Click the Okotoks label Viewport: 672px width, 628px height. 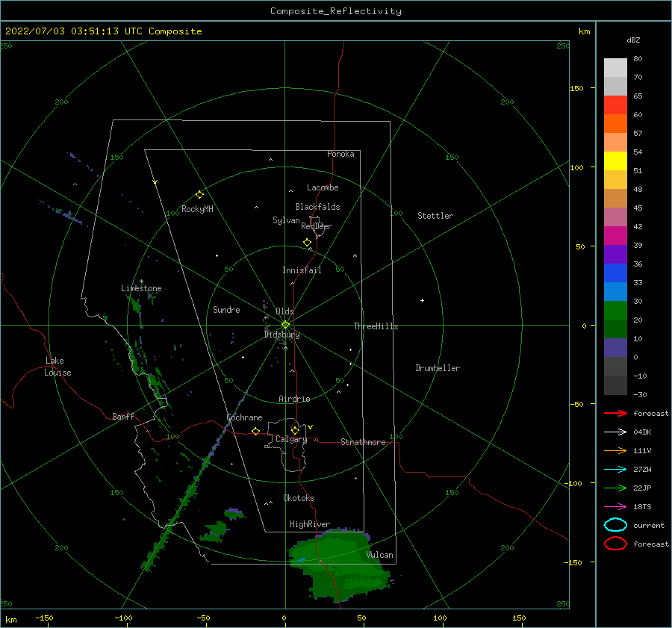point(299,497)
